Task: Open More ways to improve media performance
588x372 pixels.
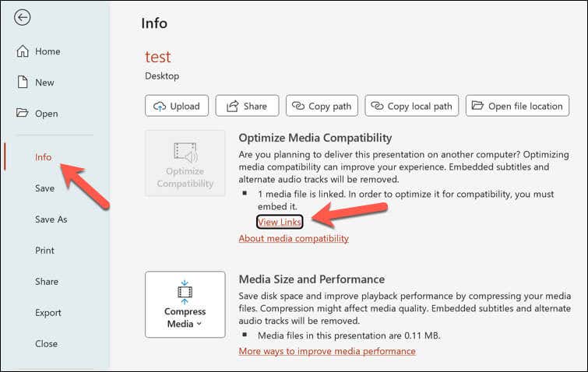Action: click(x=327, y=351)
